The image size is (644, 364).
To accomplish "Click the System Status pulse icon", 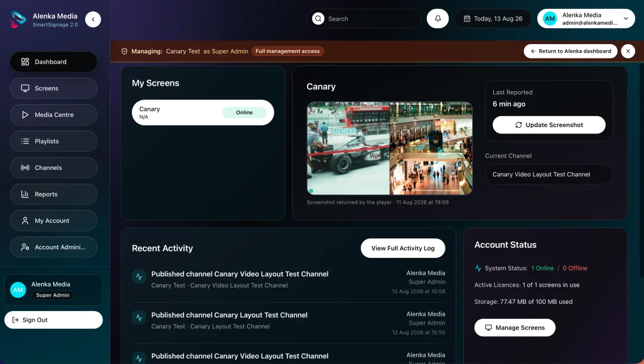I will [x=478, y=268].
